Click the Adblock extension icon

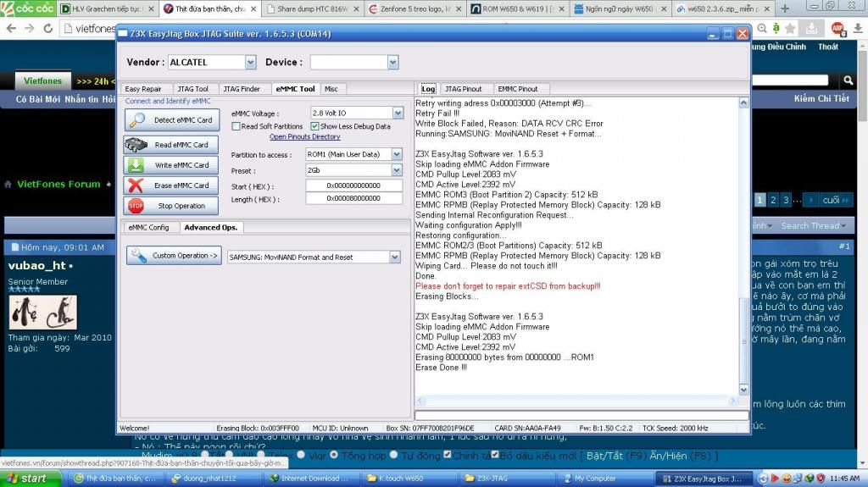[837, 28]
